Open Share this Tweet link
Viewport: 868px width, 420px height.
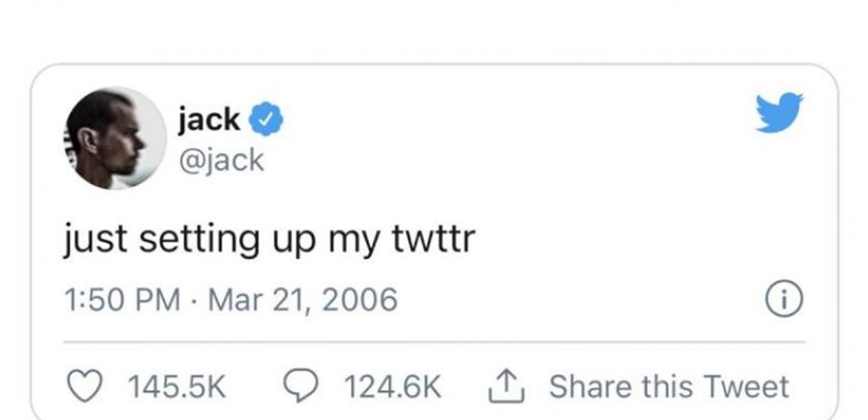669,386
